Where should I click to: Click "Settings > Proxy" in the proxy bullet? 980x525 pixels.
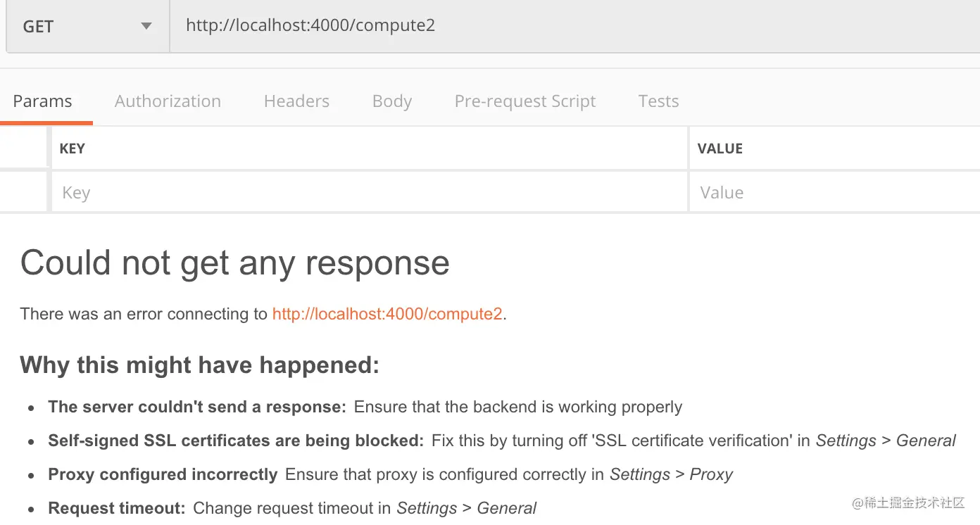point(671,475)
